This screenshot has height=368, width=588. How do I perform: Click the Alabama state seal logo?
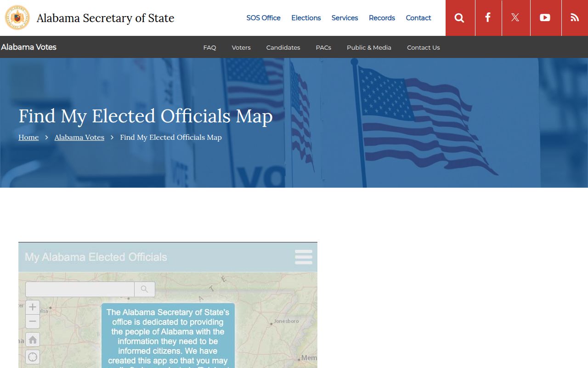coord(17,18)
